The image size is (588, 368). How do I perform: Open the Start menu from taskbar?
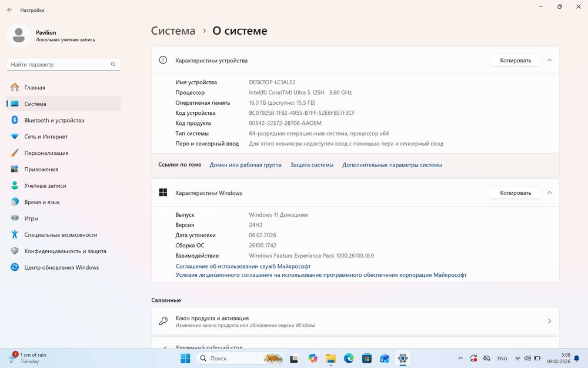pyautogui.click(x=185, y=358)
